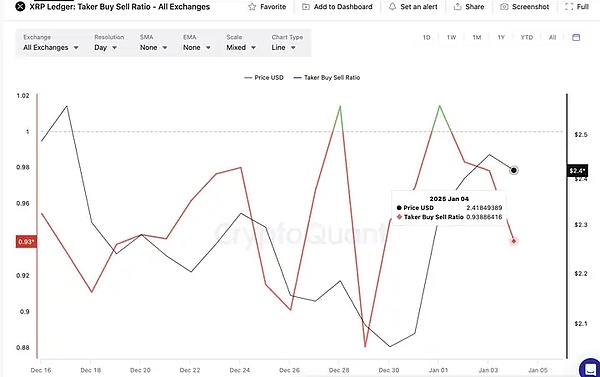Click the black Price USD data point

[514, 170]
